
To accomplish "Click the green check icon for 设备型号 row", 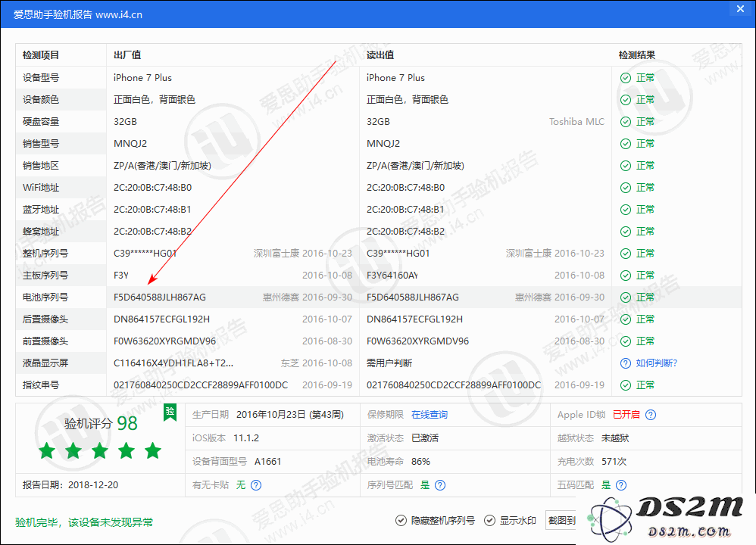I will (626, 78).
